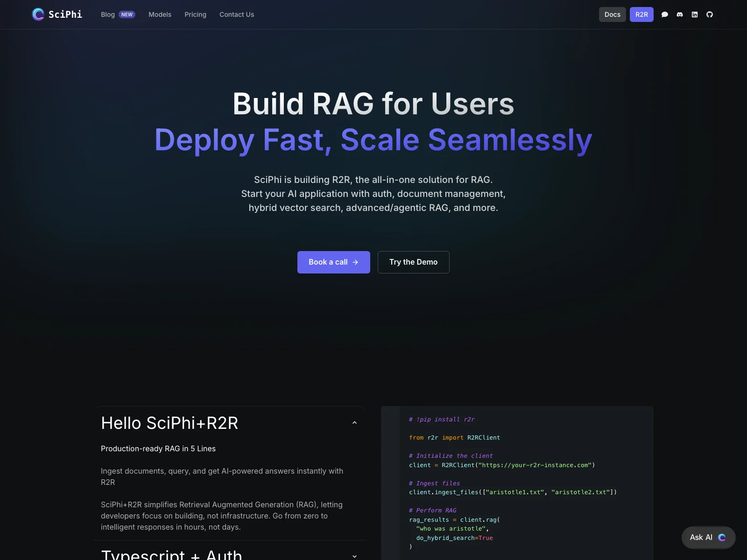Click the '# Initialize the client' comment
This screenshot has height=560, width=747.
pyautogui.click(x=451, y=456)
